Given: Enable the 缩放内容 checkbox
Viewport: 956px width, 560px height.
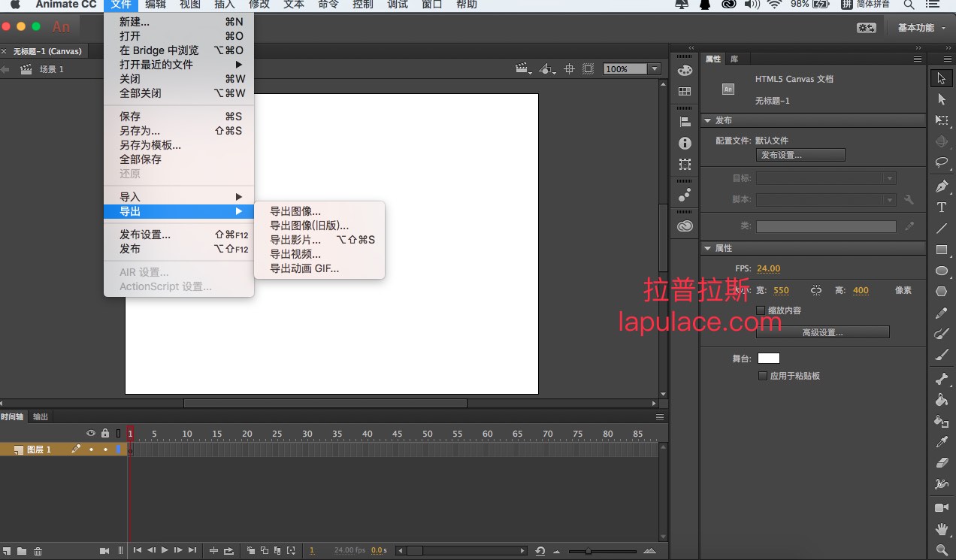Looking at the screenshot, I should [x=761, y=310].
